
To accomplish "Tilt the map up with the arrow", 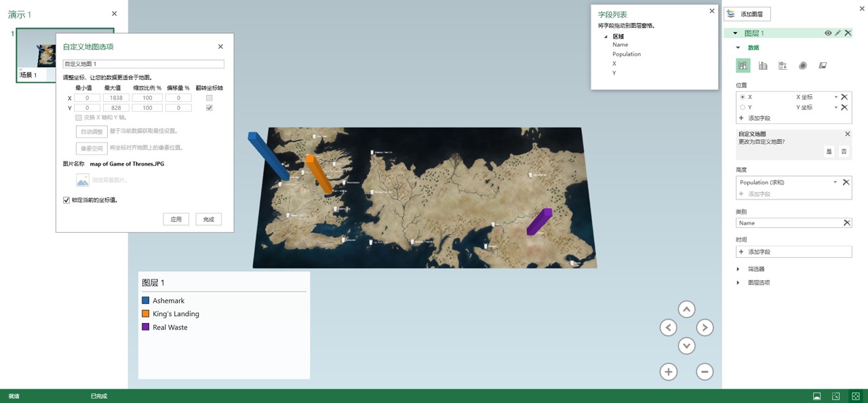I will pyautogui.click(x=686, y=309).
